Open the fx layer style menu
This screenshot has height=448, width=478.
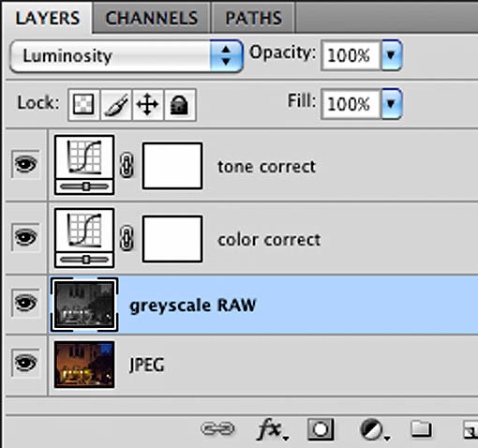[x=271, y=429]
